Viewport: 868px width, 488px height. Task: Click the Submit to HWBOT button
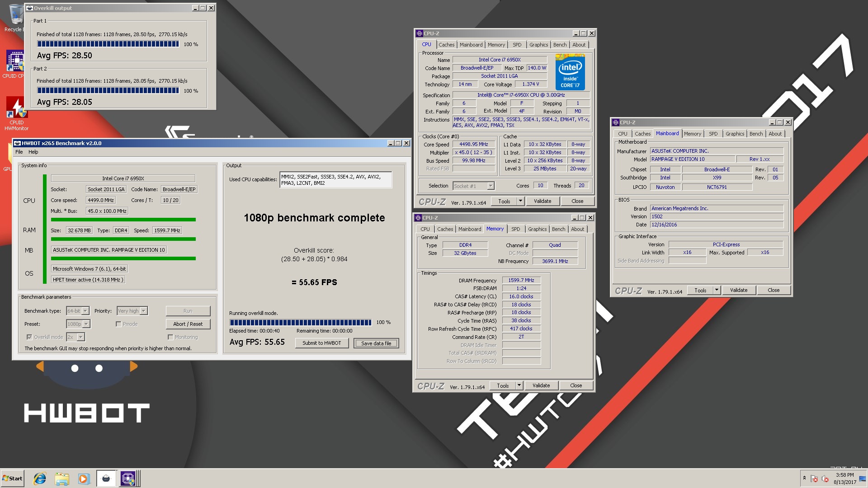[322, 343]
